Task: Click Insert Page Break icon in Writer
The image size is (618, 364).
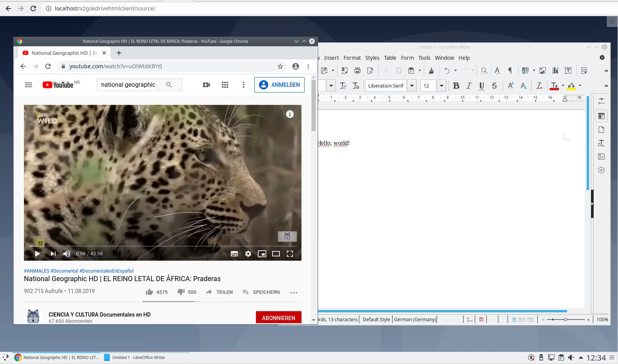Action: [584, 71]
